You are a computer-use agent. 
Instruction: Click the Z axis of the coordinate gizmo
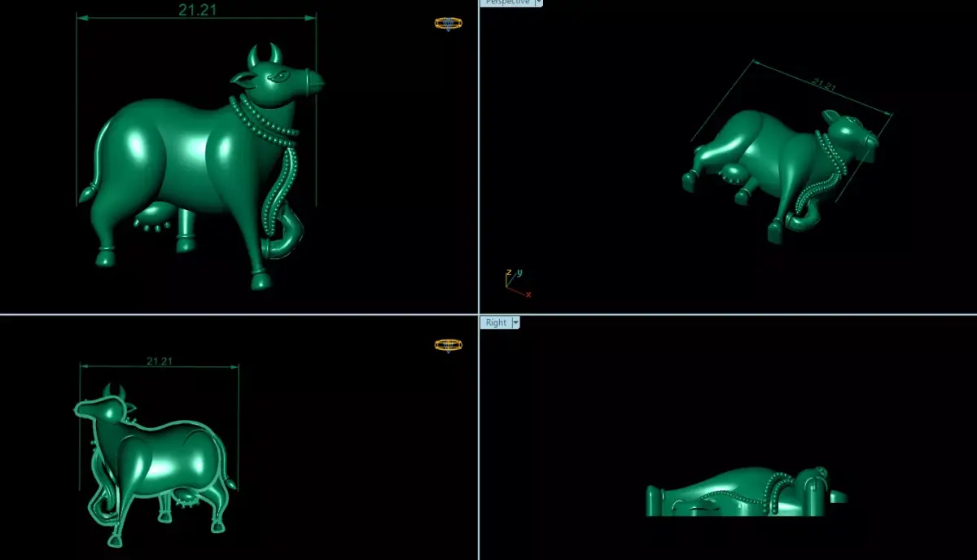pos(509,271)
